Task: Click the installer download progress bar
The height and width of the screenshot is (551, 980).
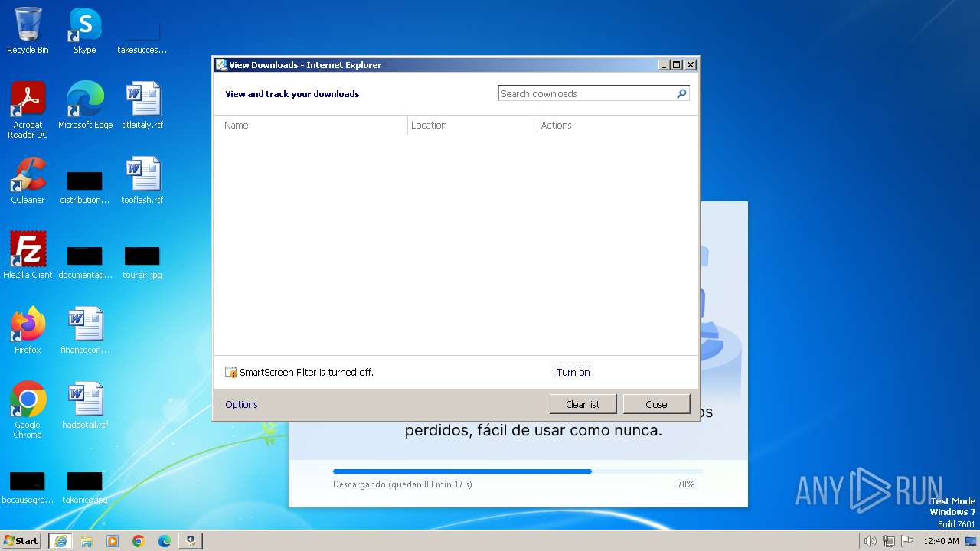Action: tap(518, 471)
